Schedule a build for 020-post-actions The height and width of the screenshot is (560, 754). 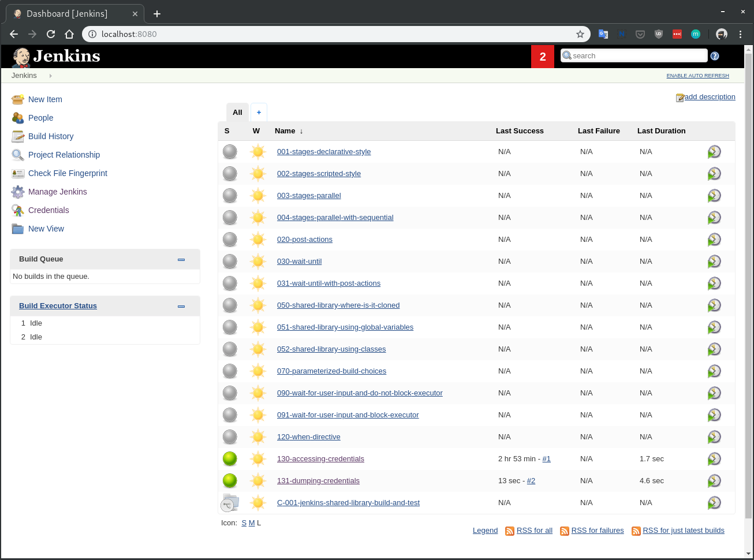tap(714, 240)
